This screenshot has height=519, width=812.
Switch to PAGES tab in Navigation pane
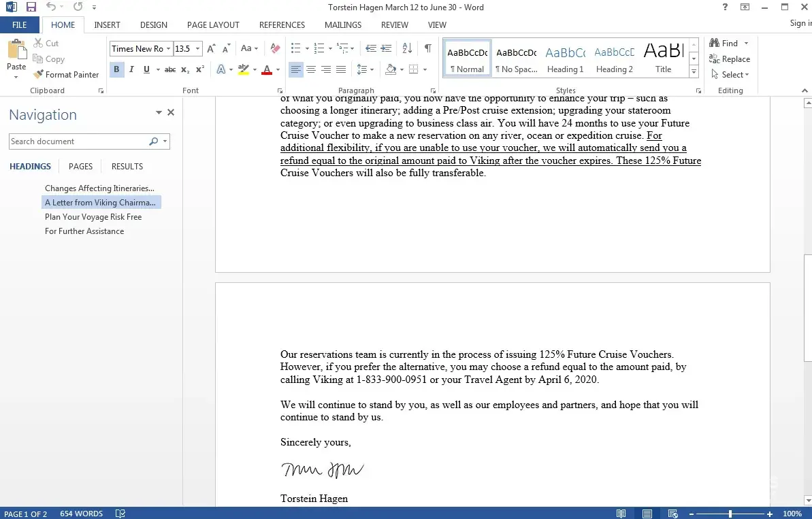pos(80,167)
